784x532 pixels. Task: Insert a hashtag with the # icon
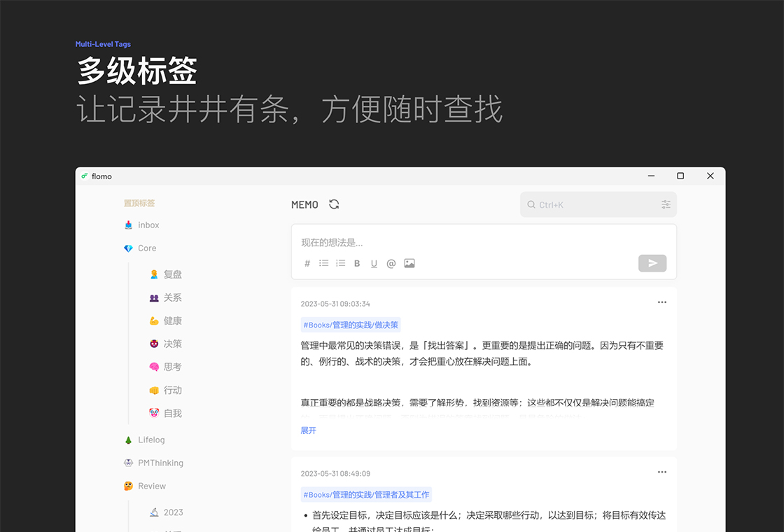[x=307, y=263]
